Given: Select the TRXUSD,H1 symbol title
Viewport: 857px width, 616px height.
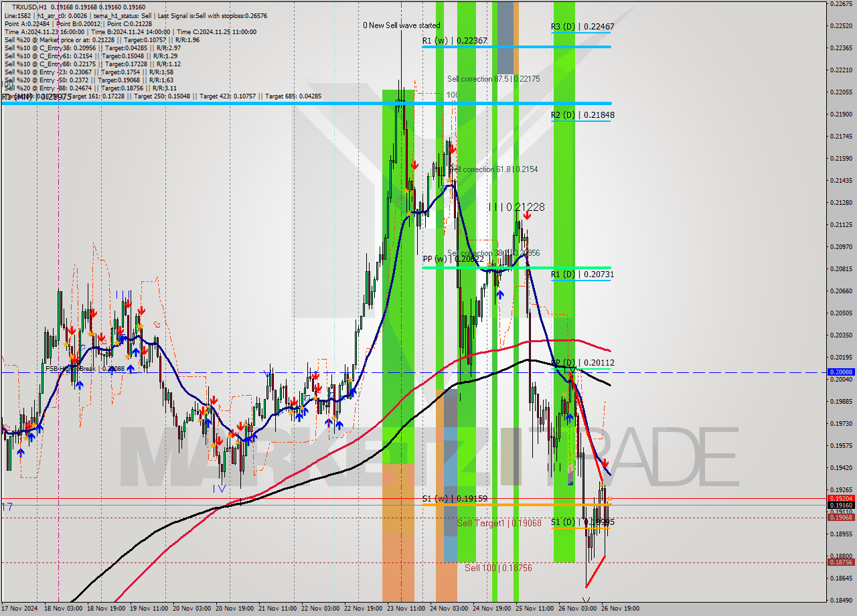Looking at the screenshot, I should [30, 7].
